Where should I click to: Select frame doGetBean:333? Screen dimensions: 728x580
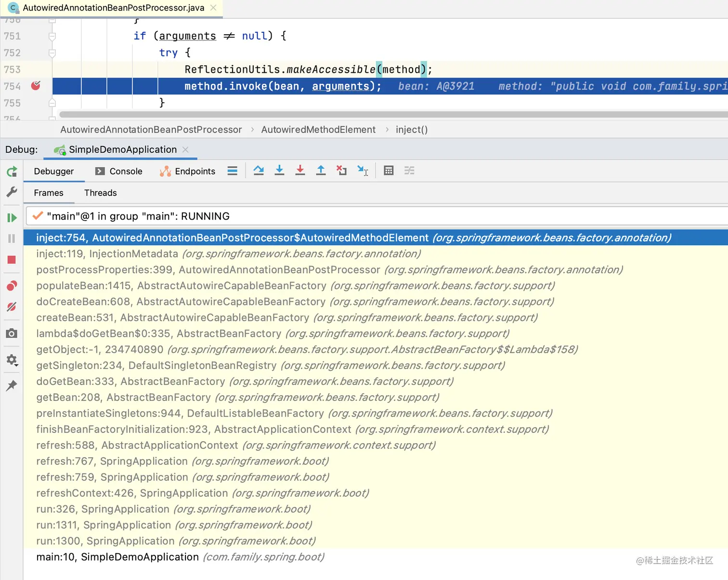coord(376,381)
